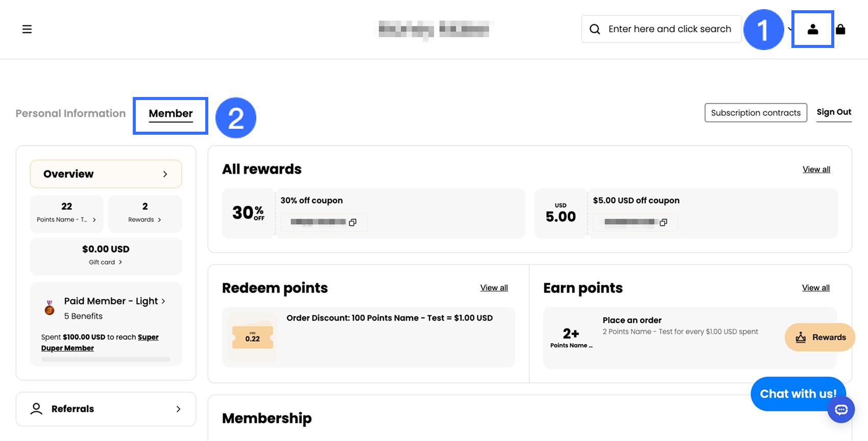The image size is (868, 441).
Task: Click the search magnifier icon
Action: click(595, 29)
